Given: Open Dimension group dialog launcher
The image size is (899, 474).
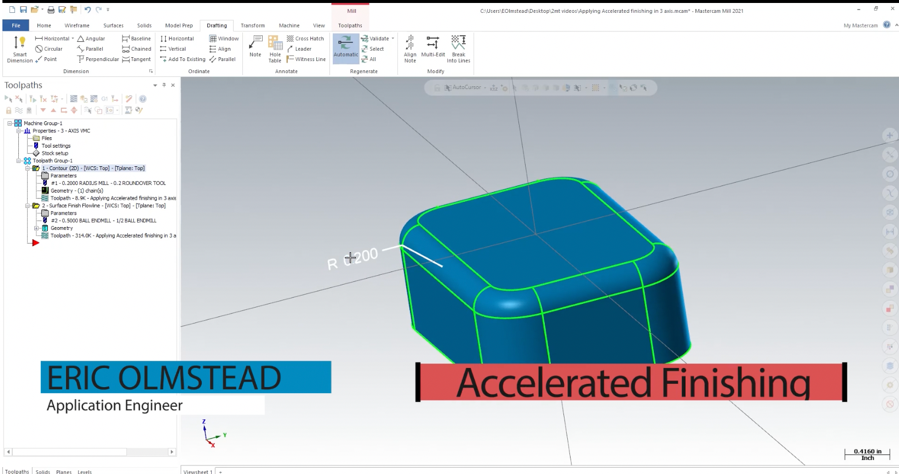Looking at the screenshot, I should coord(151,71).
